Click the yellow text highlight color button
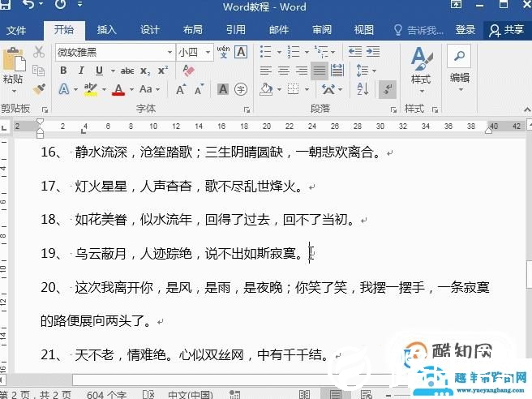The image size is (532, 399). (x=90, y=89)
